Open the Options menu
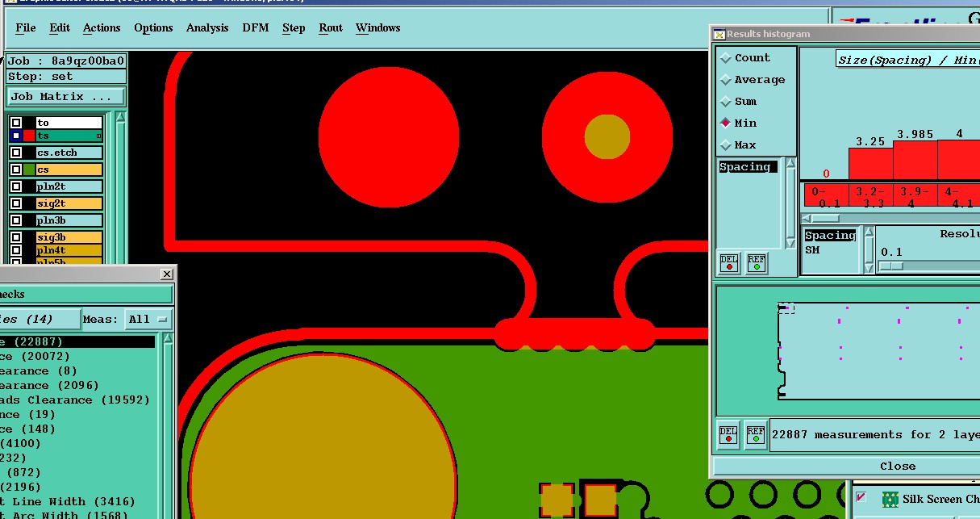The width and height of the screenshot is (980, 519). tap(153, 27)
